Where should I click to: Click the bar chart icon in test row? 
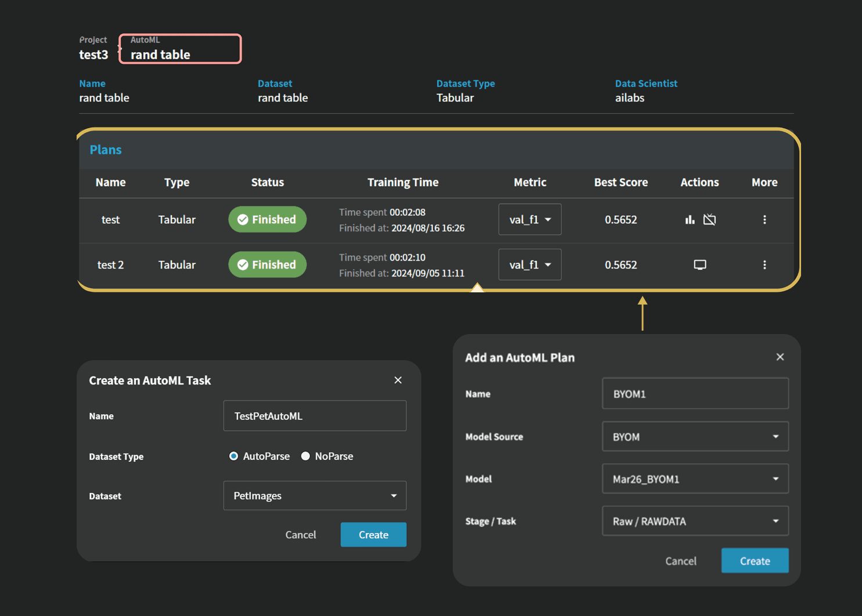coord(690,219)
